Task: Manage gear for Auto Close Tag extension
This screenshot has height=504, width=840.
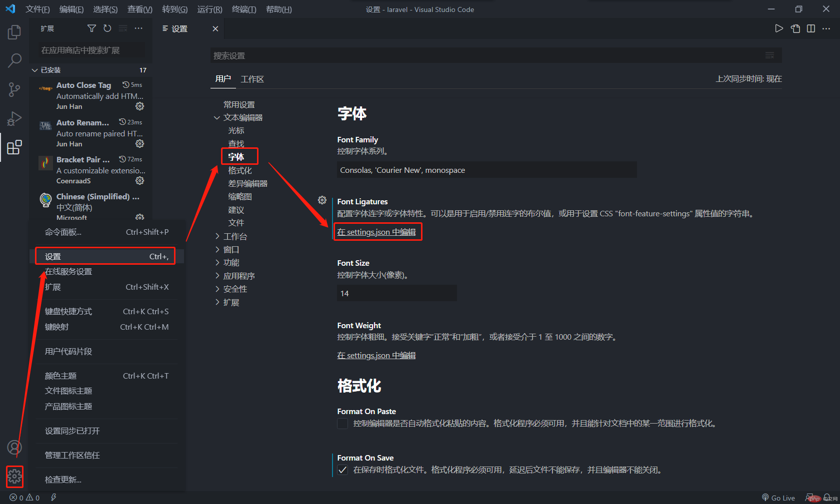Action: click(x=139, y=106)
